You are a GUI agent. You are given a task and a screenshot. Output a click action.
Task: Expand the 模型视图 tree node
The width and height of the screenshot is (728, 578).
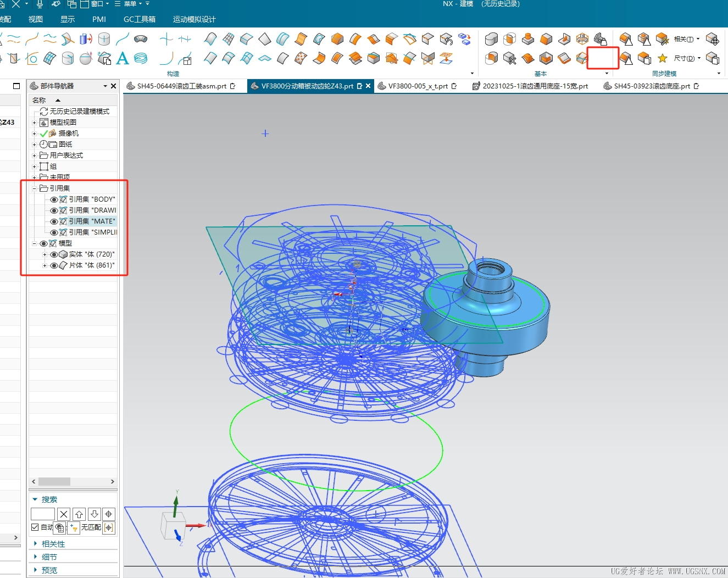[x=34, y=123]
